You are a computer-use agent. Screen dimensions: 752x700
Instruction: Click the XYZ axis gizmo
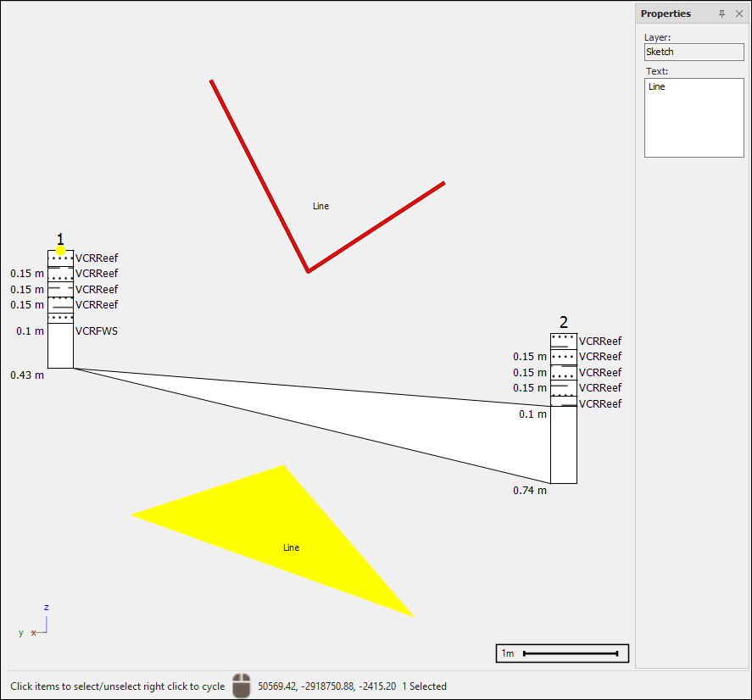click(37, 624)
